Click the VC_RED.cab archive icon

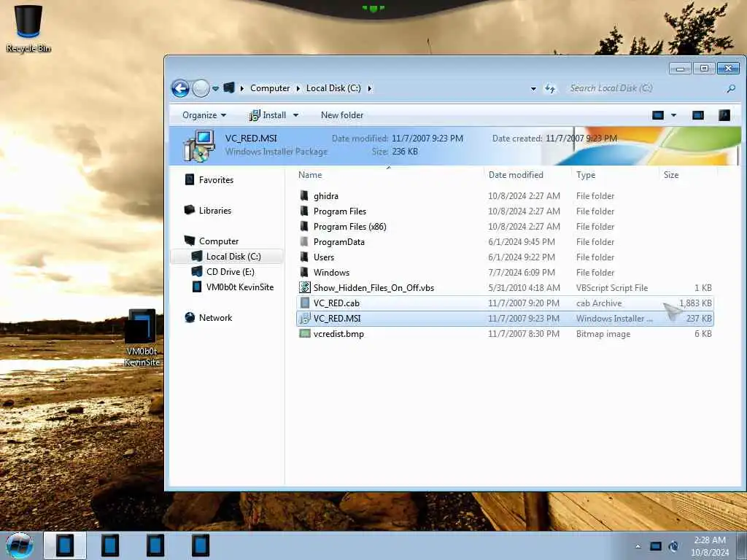pos(304,303)
